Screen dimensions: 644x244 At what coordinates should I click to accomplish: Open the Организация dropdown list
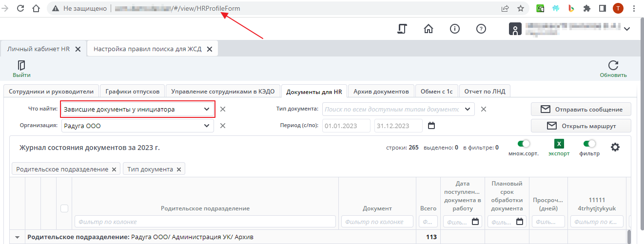pos(206,126)
